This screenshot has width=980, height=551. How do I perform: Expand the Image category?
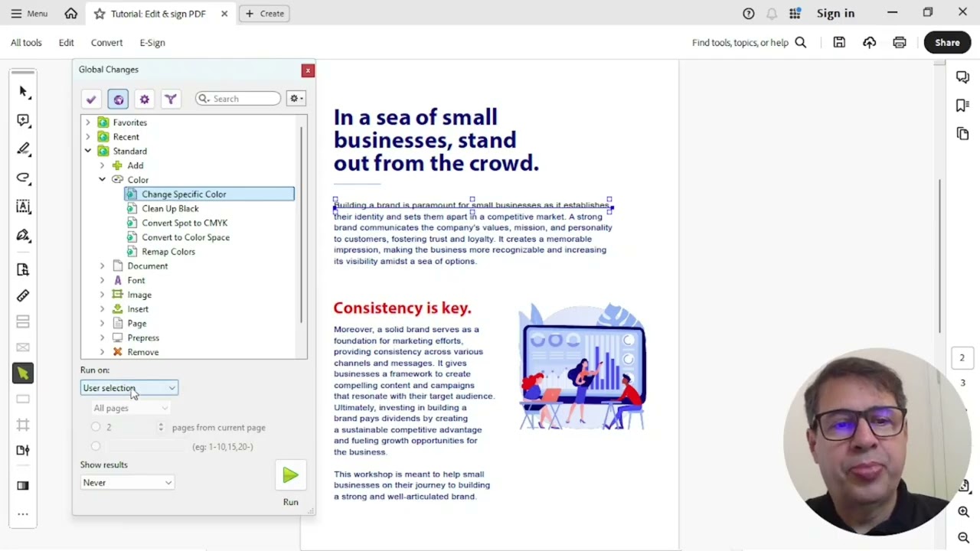(102, 295)
